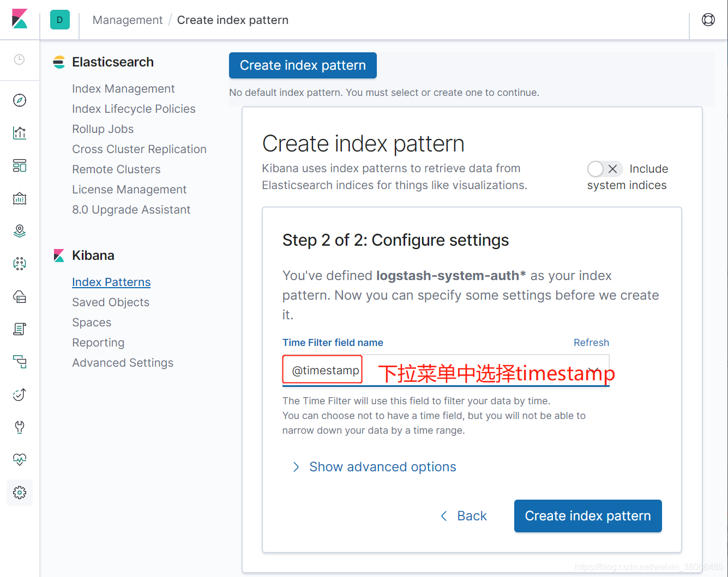The image size is (728, 577).
Task: Open Maps pin icon in sidebar
Action: coord(20,231)
